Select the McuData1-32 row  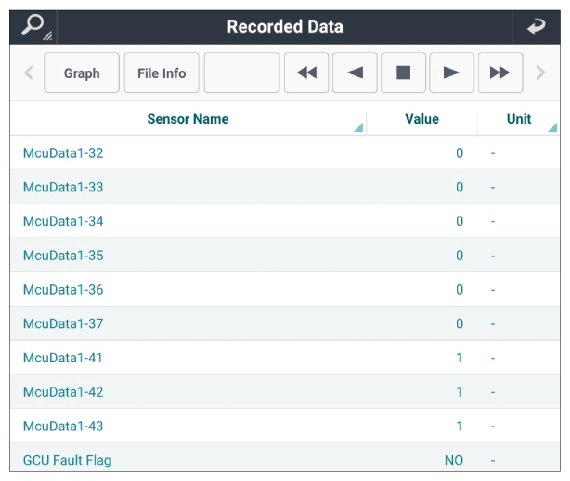(285, 153)
